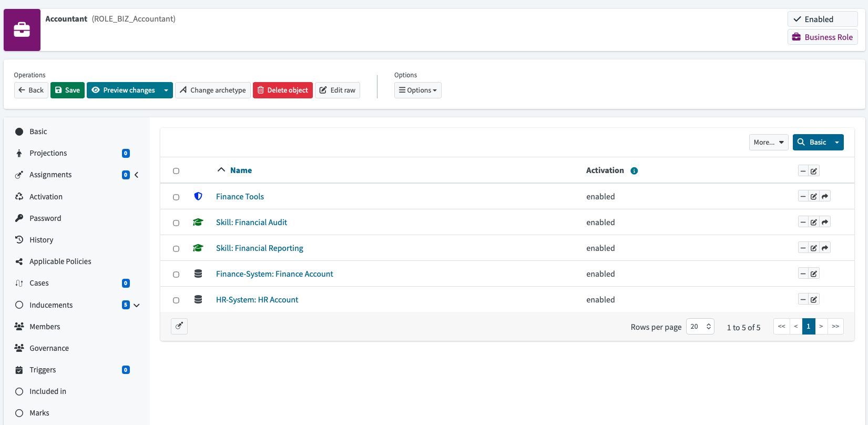Tick the checkbox for Finance Tools
The image size is (868, 425).
point(176,197)
